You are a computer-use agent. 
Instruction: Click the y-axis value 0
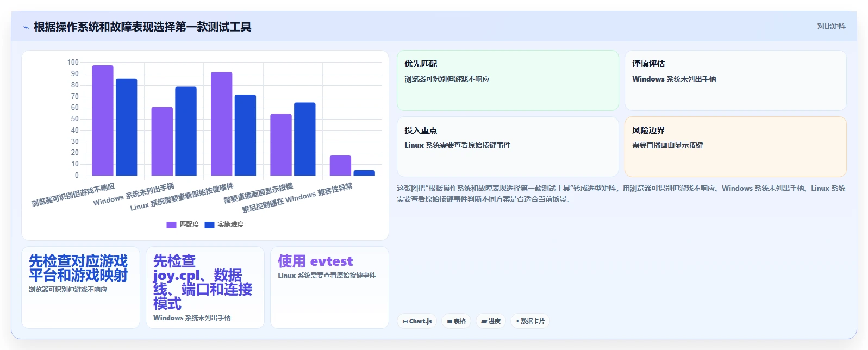tap(77, 176)
